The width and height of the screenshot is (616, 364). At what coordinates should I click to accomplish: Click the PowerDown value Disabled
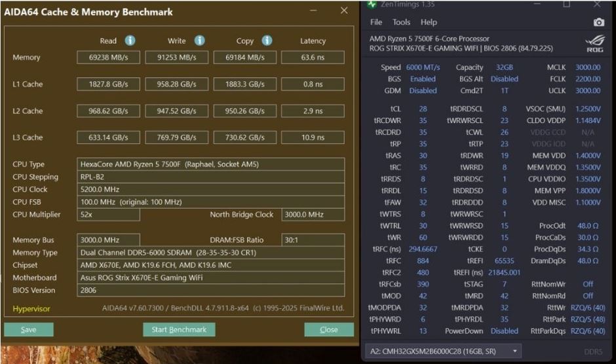point(505,331)
